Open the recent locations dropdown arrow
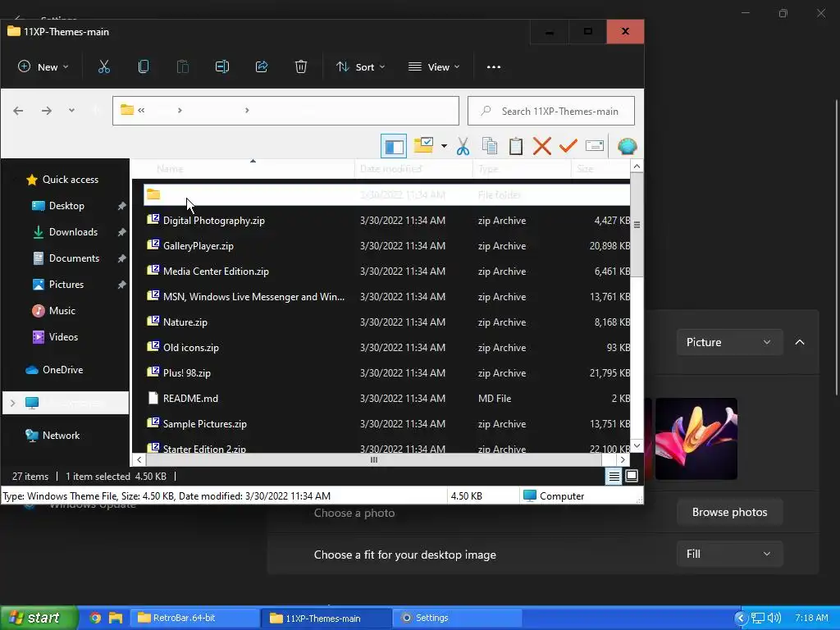The image size is (840, 630). click(71, 111)
